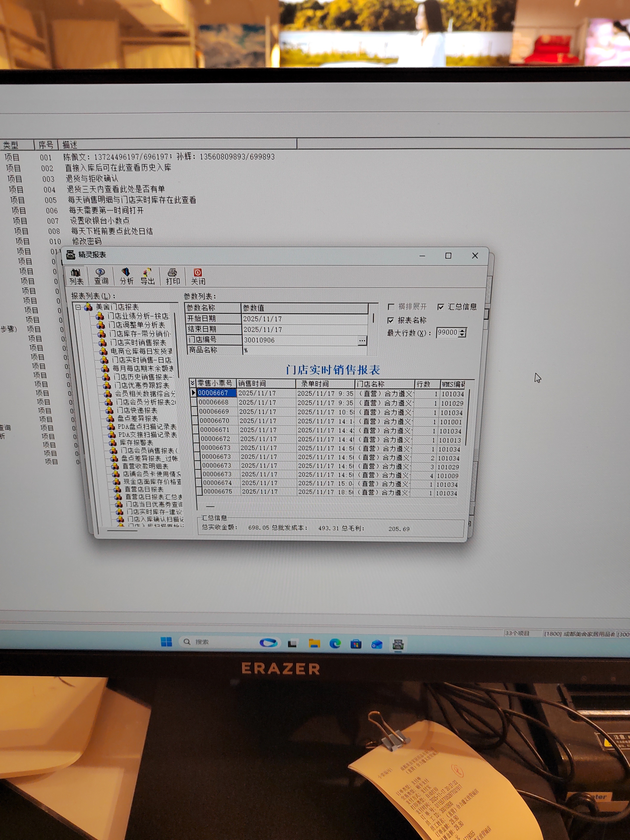Increase 最大行数 with the spinner up arrow
The width and height of the screenshot is (630, 840).
pos(462,330)
